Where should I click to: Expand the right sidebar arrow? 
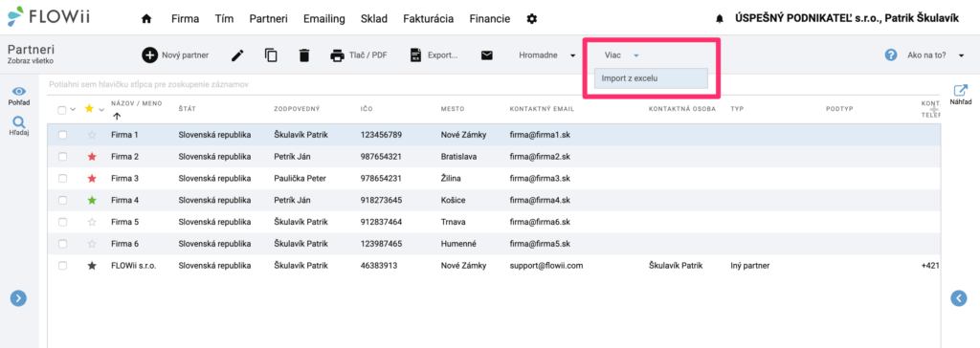pos(959,298)
